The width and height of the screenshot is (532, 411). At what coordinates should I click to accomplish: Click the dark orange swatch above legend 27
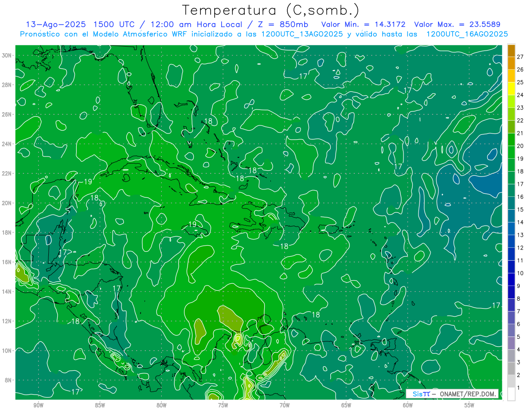click(512, 51)
